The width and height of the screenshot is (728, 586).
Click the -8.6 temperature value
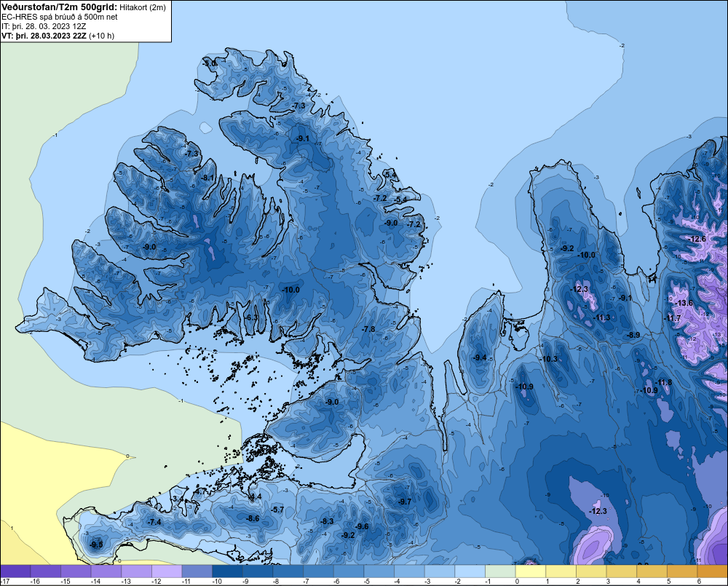(253, 518)
